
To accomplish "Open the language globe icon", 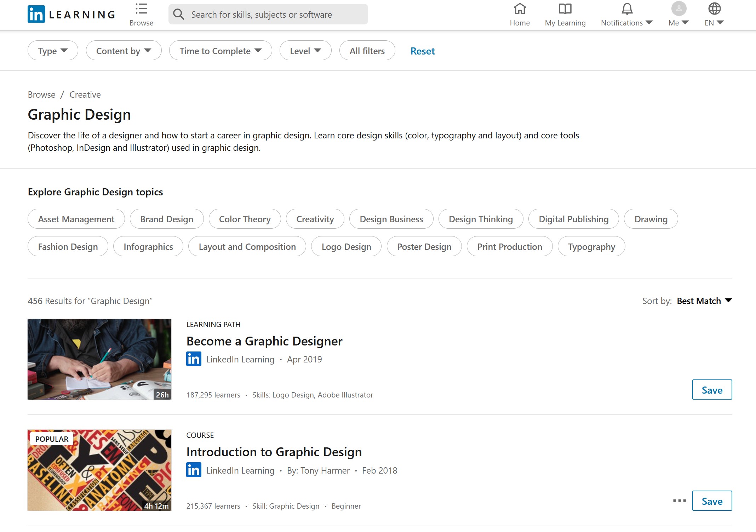I will (x=714, y=9).
